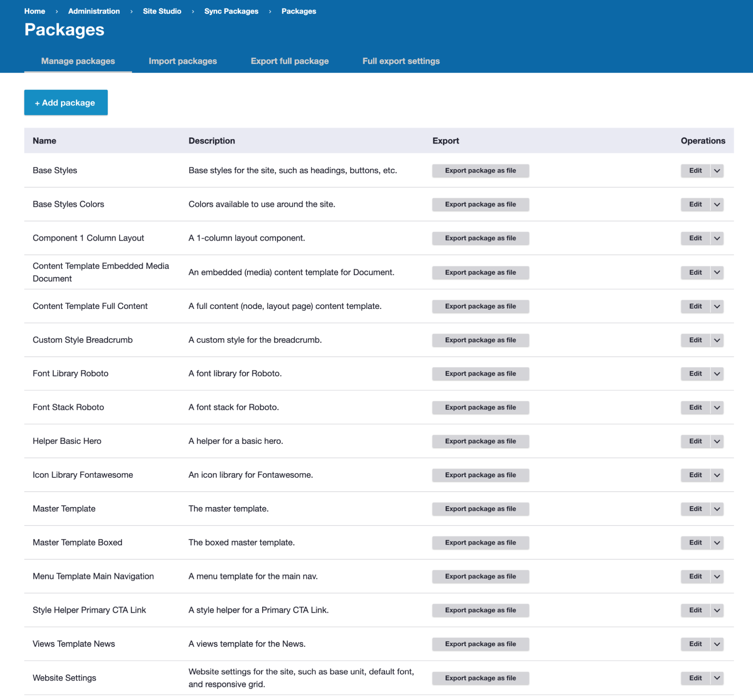Navigate to Site Studio breadcrumb link
The width and height of the screenshot is (753, 700).
click(162, 11)
